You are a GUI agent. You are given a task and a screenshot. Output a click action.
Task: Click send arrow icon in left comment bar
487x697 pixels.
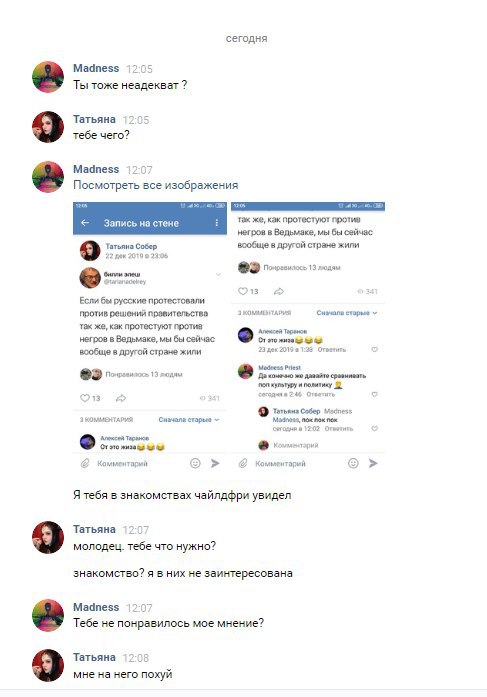click(x=215, y=463)
